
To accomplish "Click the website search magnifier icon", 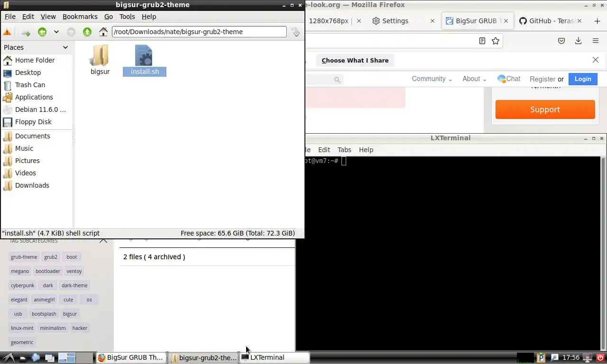I will [x=337, y=80].
